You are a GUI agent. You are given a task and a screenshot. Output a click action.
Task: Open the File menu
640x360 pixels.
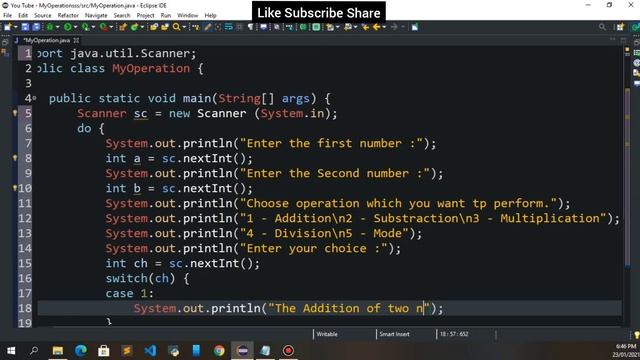click(7, 16)
